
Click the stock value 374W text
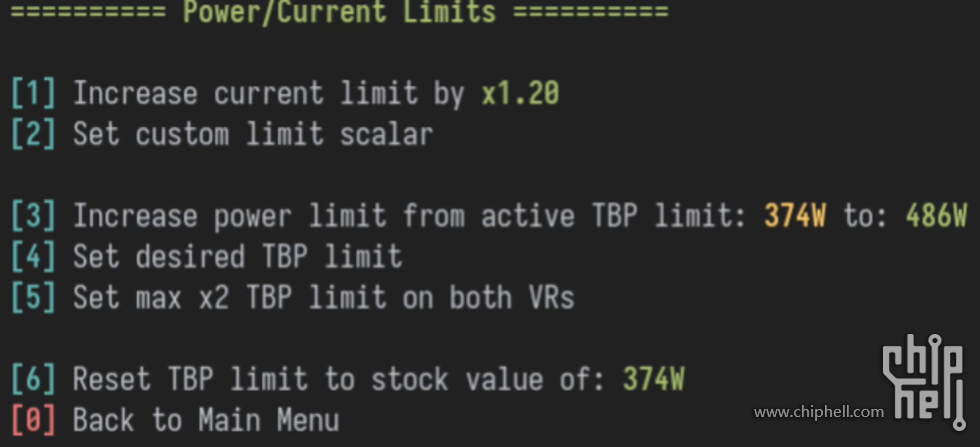coord(654,379)
